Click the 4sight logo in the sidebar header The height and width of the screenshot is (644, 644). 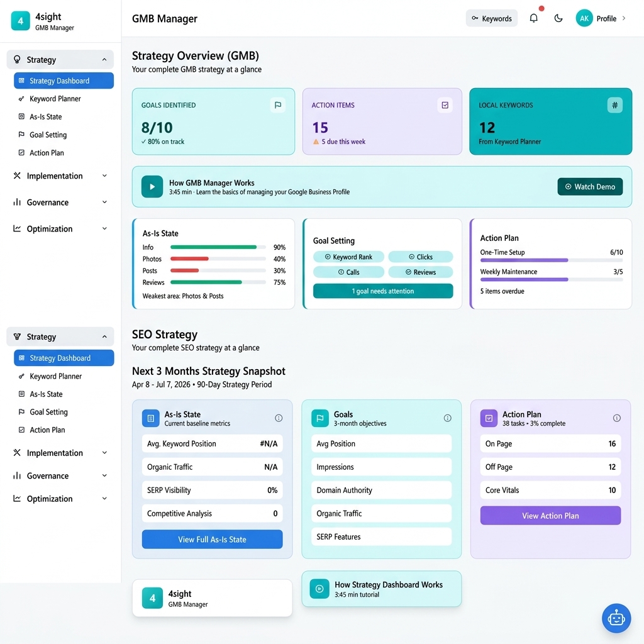tap(21, 21)
